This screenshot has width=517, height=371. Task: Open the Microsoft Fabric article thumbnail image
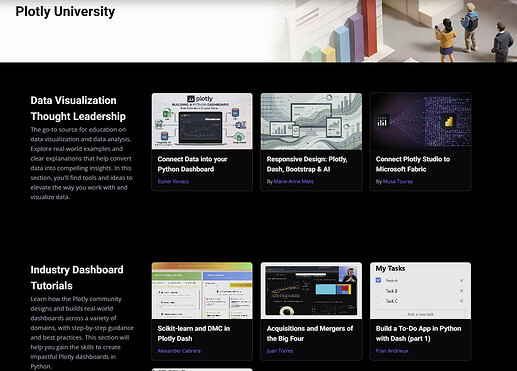pyautogui.click(x=420, y=121)
